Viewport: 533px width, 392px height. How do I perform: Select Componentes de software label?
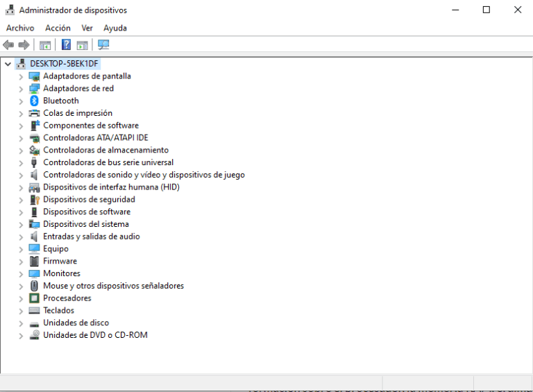[x=91, y=126]
